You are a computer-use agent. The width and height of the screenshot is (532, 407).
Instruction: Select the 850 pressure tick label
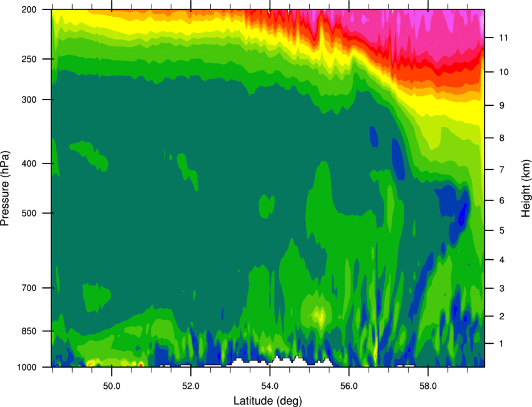(29, 331)
